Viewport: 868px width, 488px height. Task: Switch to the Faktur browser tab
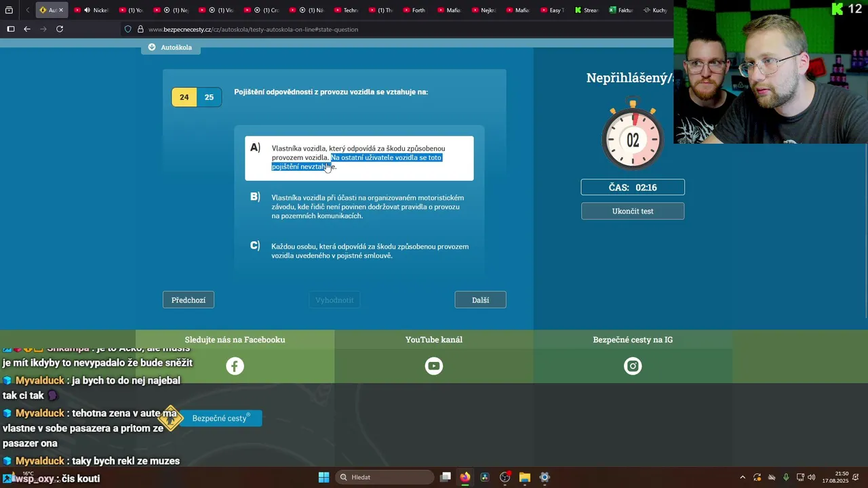click(x=620, y=10)
